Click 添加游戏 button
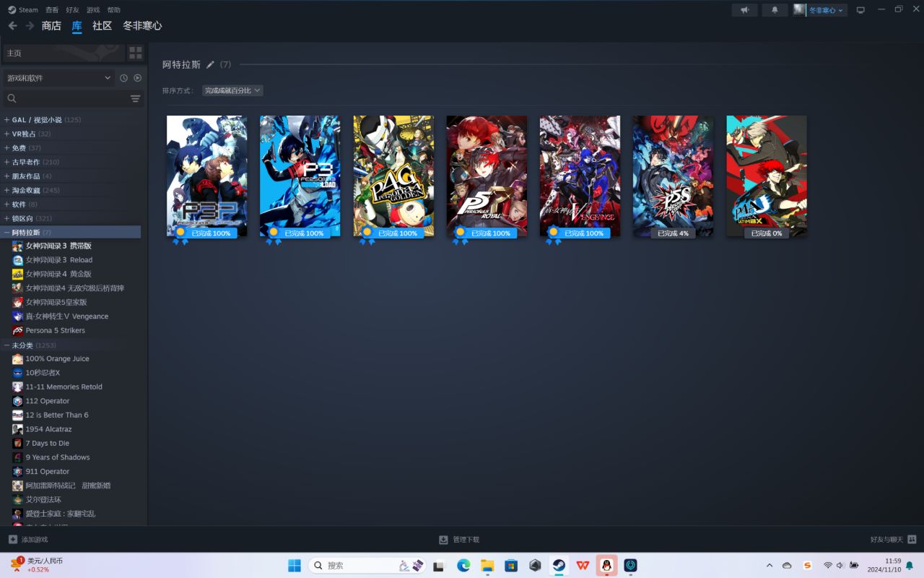This screenshot has width=924, height=578. click(27, 540)
